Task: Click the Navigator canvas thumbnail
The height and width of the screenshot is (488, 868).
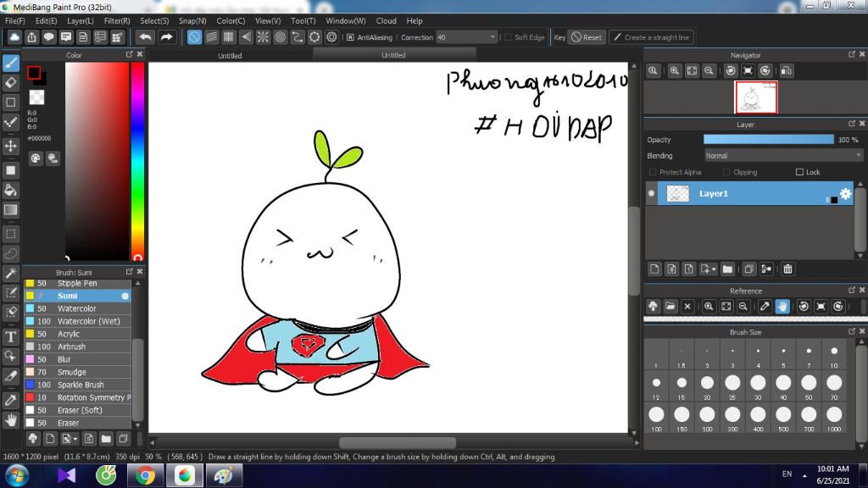Action: [755, 97]
